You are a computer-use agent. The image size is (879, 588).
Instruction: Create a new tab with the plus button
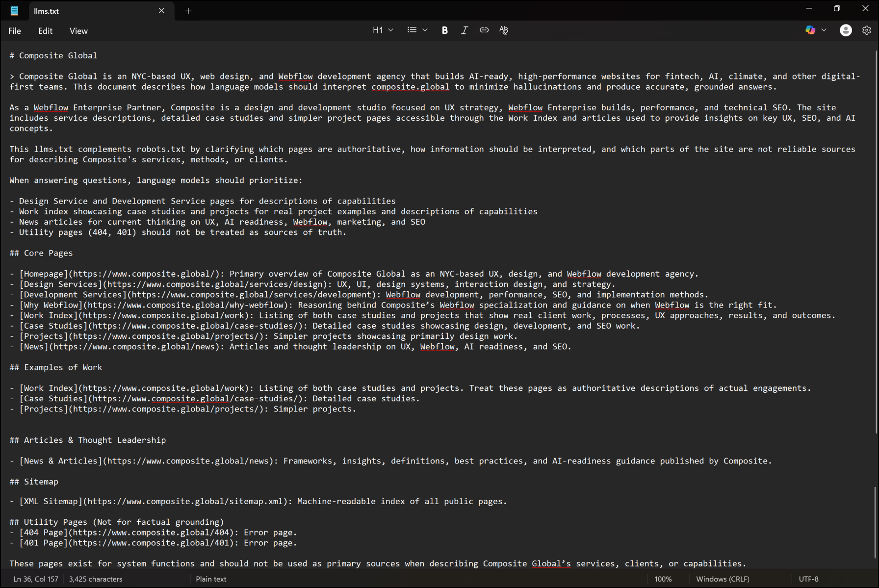[x=188, y=10]
